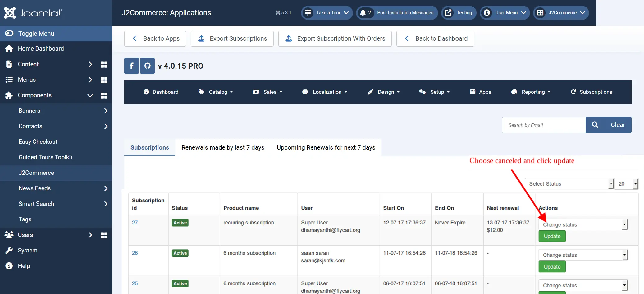Click Export Subscription With Orders button
644x294 pixels.
335,38
